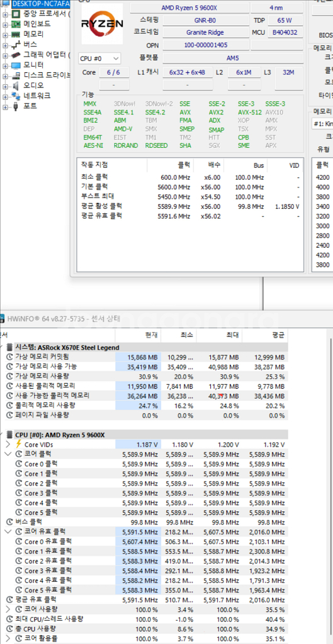Click the 네트워크 icon
The height and width of the screenshot is (644, 333).
coord(16,96)
